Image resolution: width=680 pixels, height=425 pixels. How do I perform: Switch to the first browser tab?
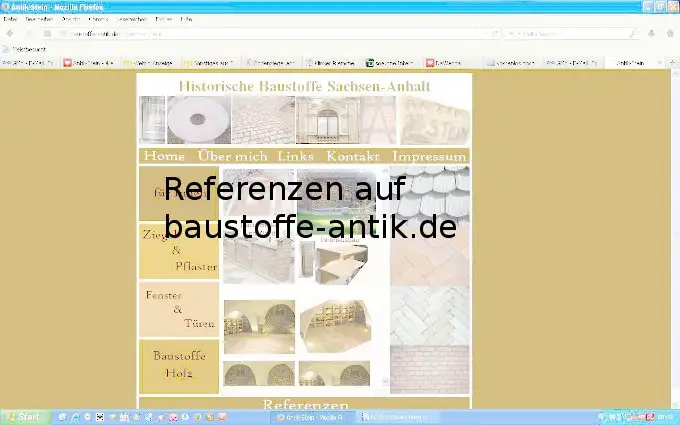[29, 63]
